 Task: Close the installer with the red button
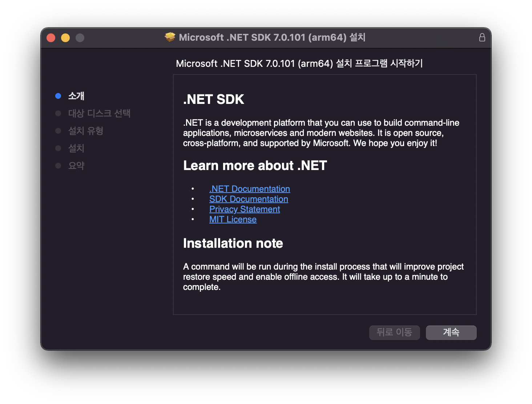(x=51, y=38)
